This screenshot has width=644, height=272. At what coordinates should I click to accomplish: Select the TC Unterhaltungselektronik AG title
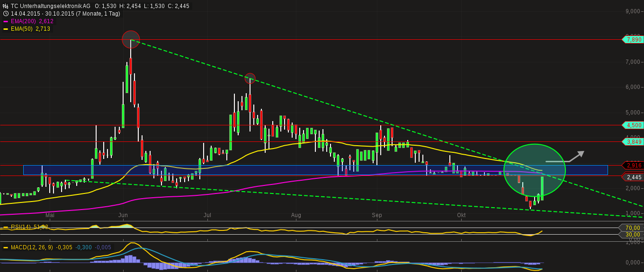click(x=51, y=6)
